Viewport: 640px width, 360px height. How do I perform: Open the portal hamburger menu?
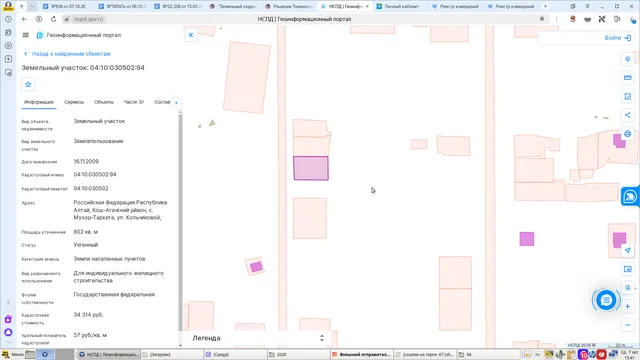point(26,35)
